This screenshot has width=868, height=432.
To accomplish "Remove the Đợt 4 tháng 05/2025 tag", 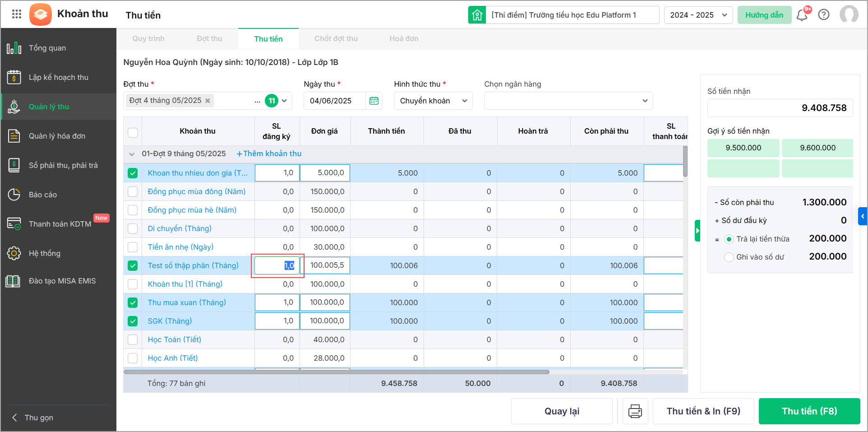I will 208,101.
